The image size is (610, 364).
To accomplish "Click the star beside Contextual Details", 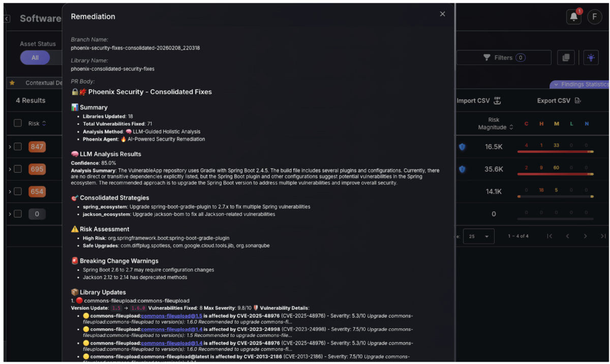I will [x=13, y=82].
